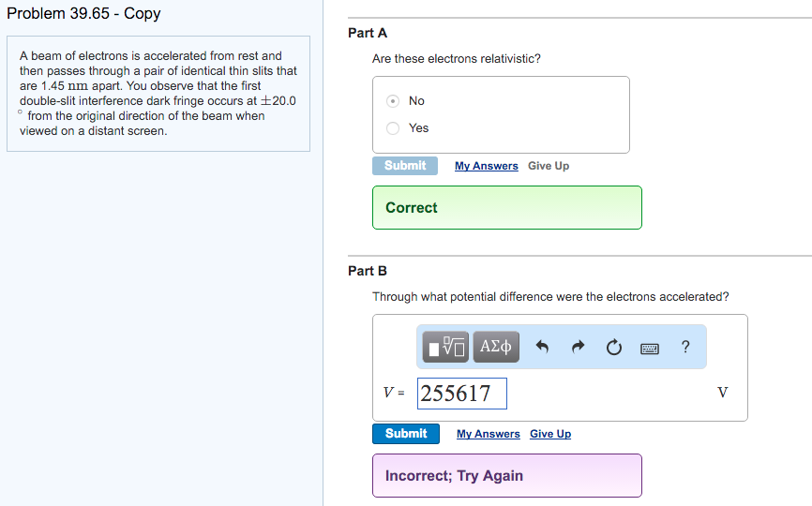Image resolution: width=812 pixels, height=506 pixels.
Task: Select the "Yes" radio option
Action: 394,128
